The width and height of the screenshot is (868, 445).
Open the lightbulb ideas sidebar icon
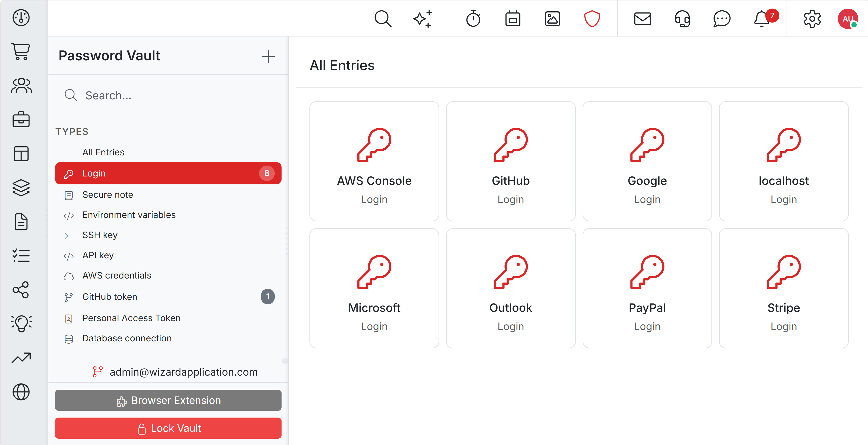pos(21,323)
